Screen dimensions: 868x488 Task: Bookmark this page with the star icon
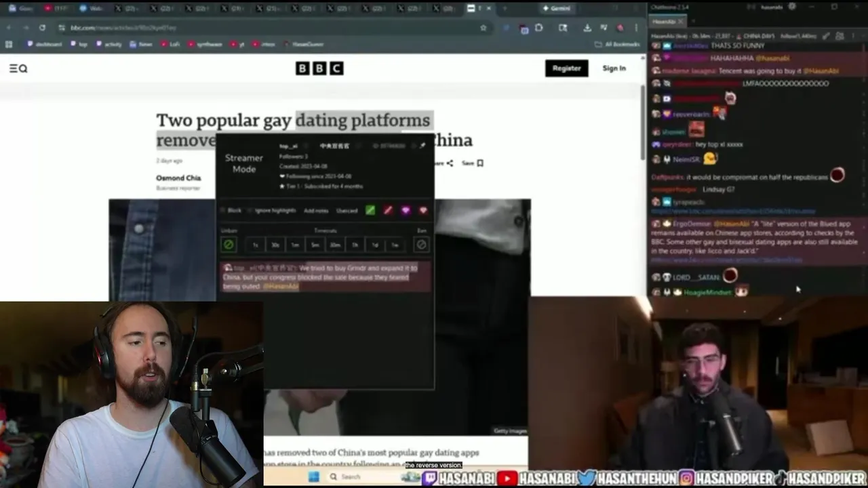click(484, 28)
